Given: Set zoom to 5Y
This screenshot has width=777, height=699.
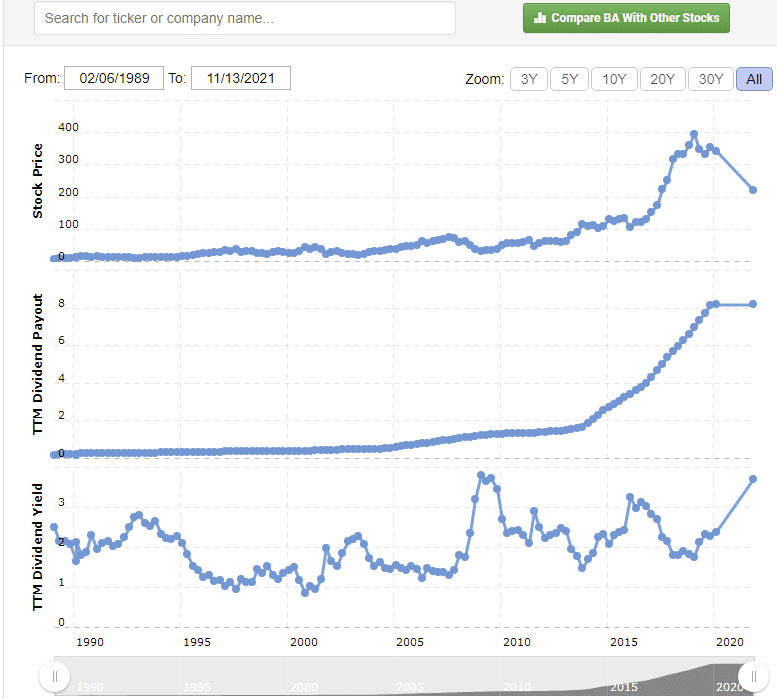Looking at the screenshot, I should [x=569, y=79].
